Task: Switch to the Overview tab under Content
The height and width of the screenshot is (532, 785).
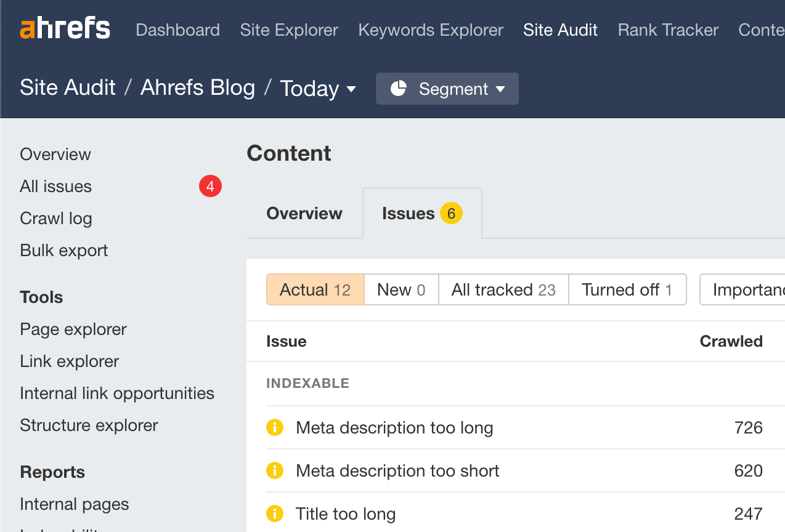Action: pyautogui.click(x=304, y=213)
